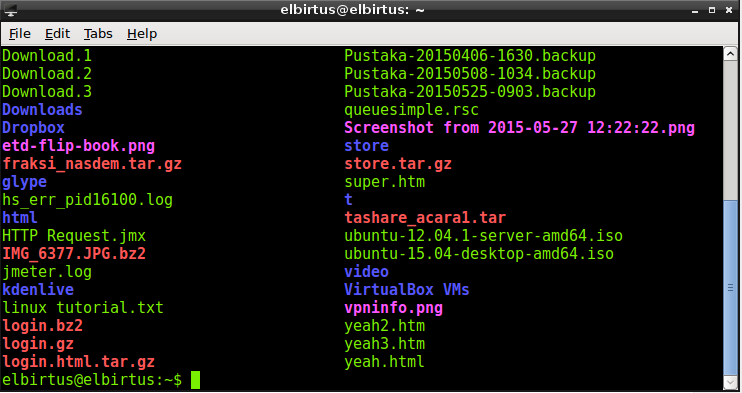The image size is (742, 393).
Task: Click IMG_6377.JPG.bz2 archive name
Action: coord(74,254)
